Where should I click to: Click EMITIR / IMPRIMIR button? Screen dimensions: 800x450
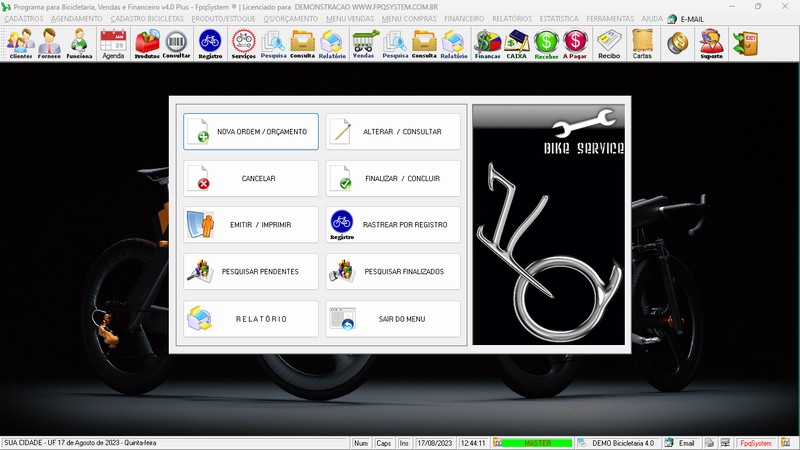point(251,224)
